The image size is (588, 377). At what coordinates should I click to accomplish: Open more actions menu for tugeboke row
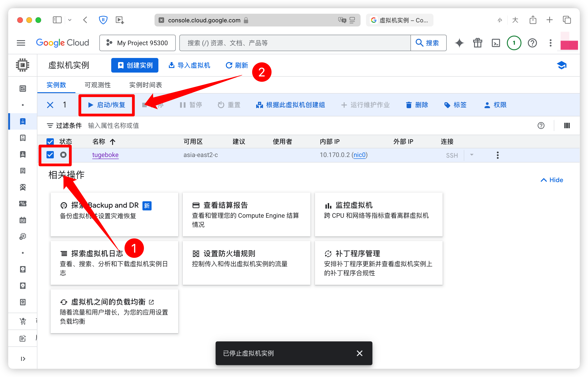coord(498,155)
